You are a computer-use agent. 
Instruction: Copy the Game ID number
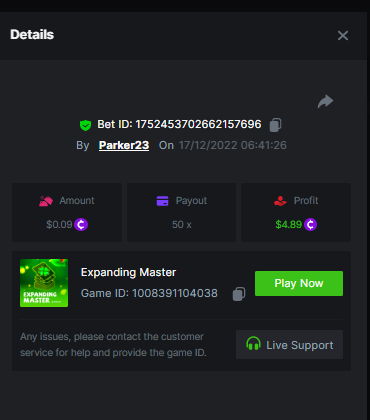[239, 294]
